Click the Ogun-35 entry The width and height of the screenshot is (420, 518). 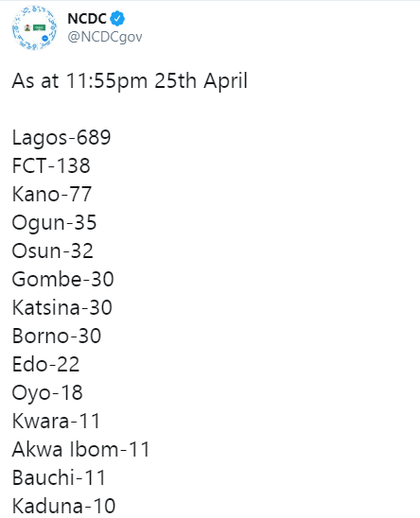(55, 223)
